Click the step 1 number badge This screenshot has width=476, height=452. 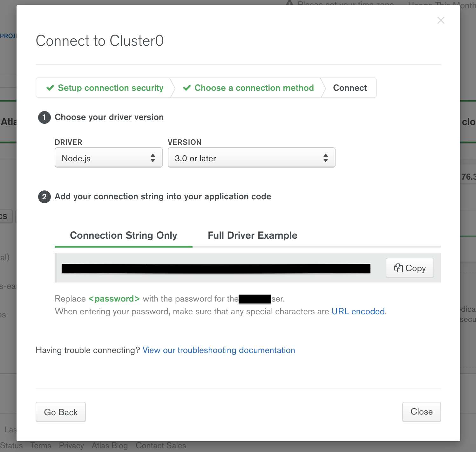click(44, 117)
